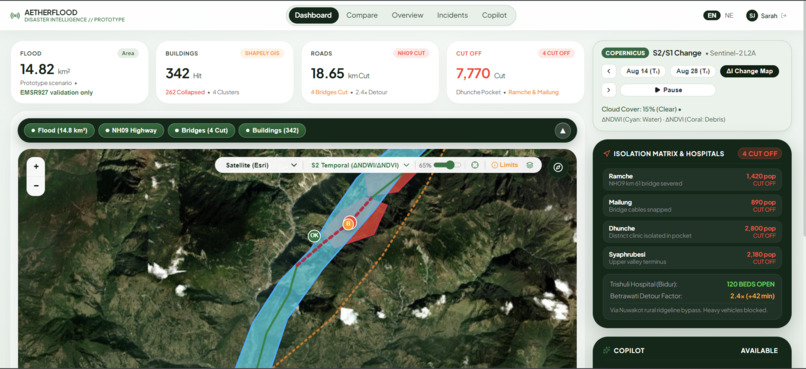
Task: Toggle the Buildings (342) layer chip
Action: pos(272,131)
